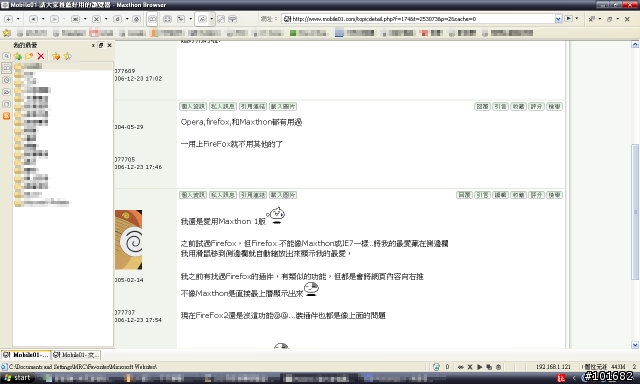
Task: Go back to the previous page
Action: 33,19
